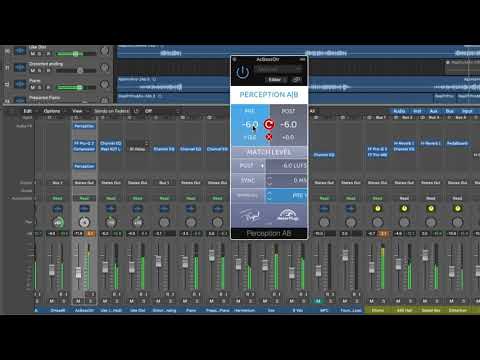
Task: Click the AcBassDir channel waveform icon
Action: click(x=84, y=209)
